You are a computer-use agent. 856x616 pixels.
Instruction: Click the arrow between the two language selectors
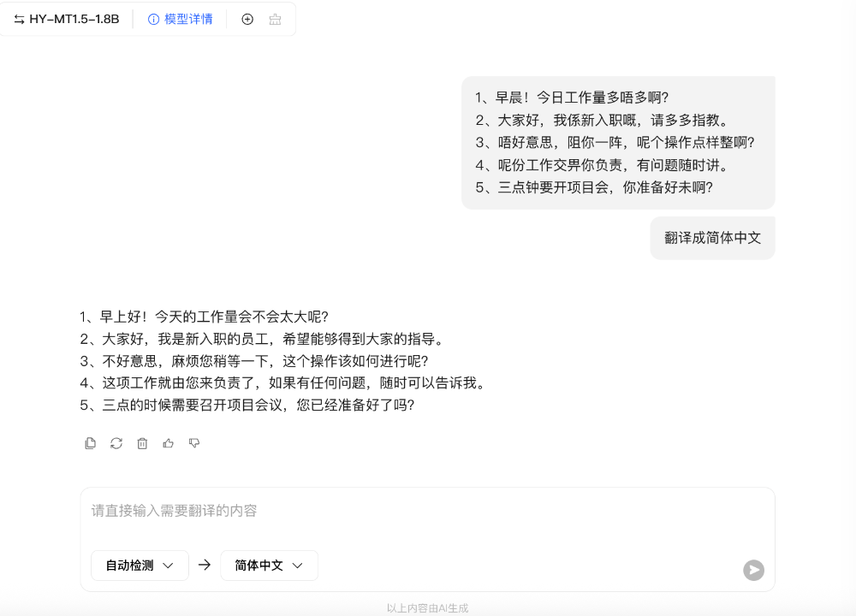pyautogui.click(x=204, y=566)
